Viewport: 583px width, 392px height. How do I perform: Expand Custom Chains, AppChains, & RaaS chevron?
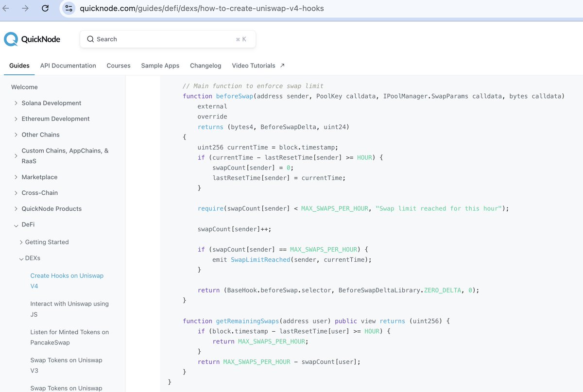(16, 155)
